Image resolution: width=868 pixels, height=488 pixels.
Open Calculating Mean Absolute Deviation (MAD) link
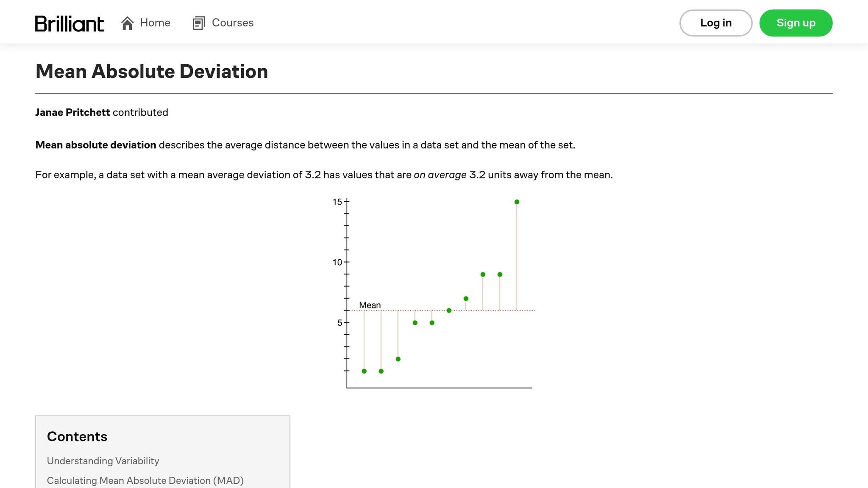[x=145, y=480]
